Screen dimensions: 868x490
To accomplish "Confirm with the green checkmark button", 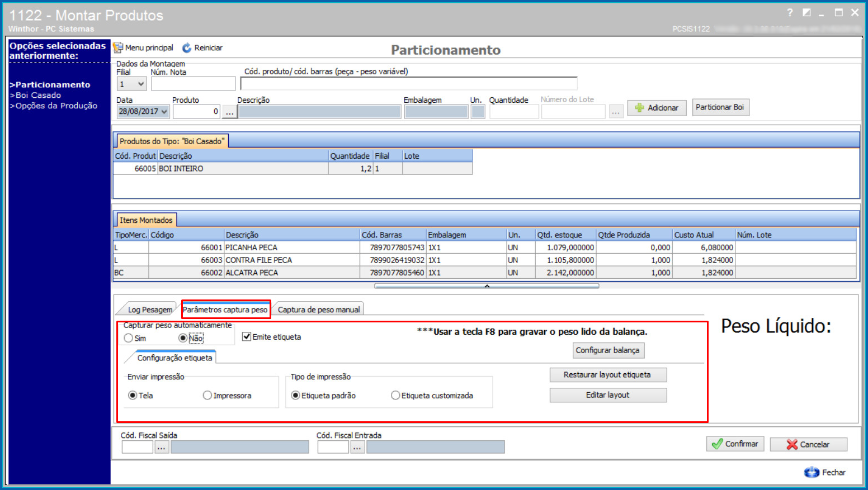I will pyautogui.click(x=735, y=444).
